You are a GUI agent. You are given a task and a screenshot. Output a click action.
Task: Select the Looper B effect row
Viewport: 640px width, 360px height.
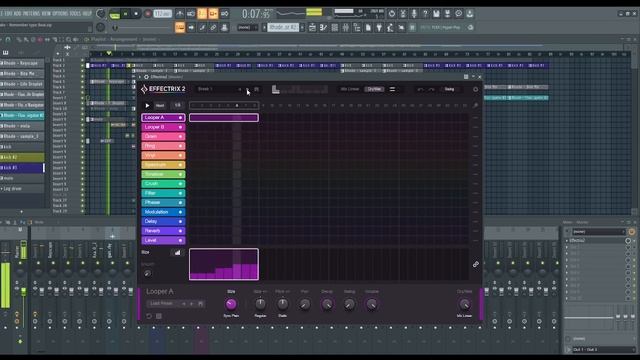pyautogui.click(x=163, y=127)
